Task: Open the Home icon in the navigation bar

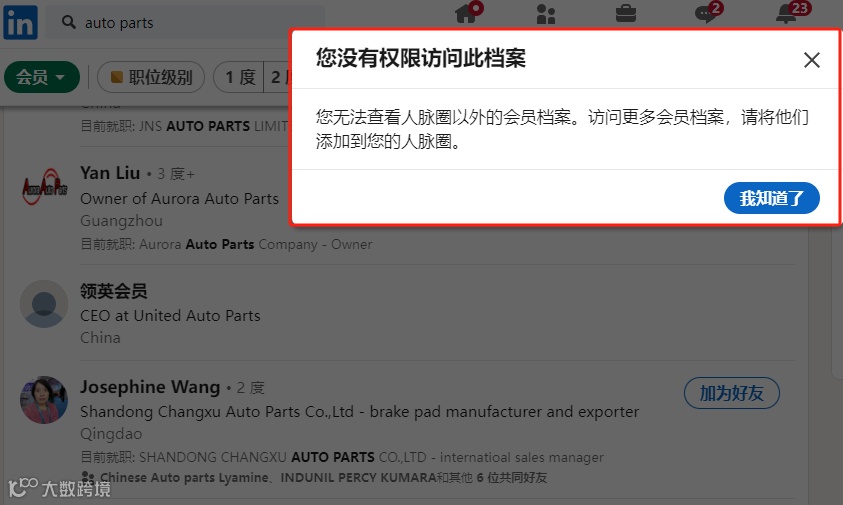Action: tap(466, 13)
